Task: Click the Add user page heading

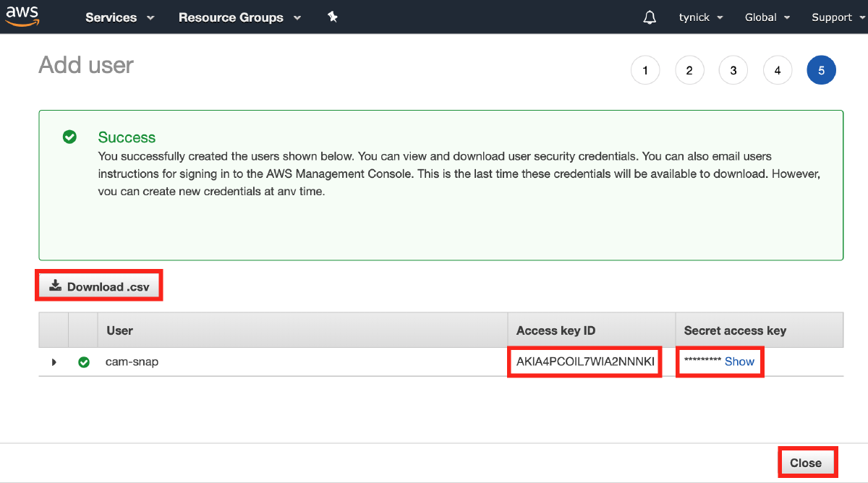Action: tap(86, 65)
